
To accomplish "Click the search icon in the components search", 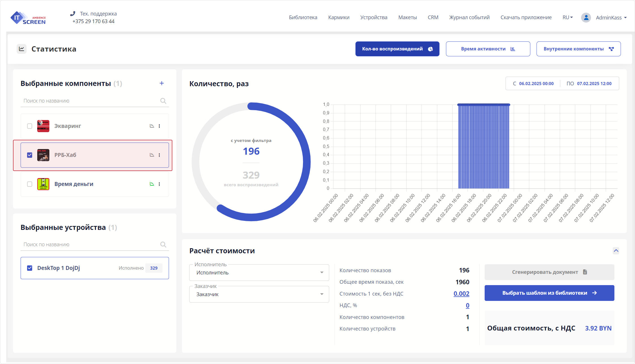I will point(163,101).
